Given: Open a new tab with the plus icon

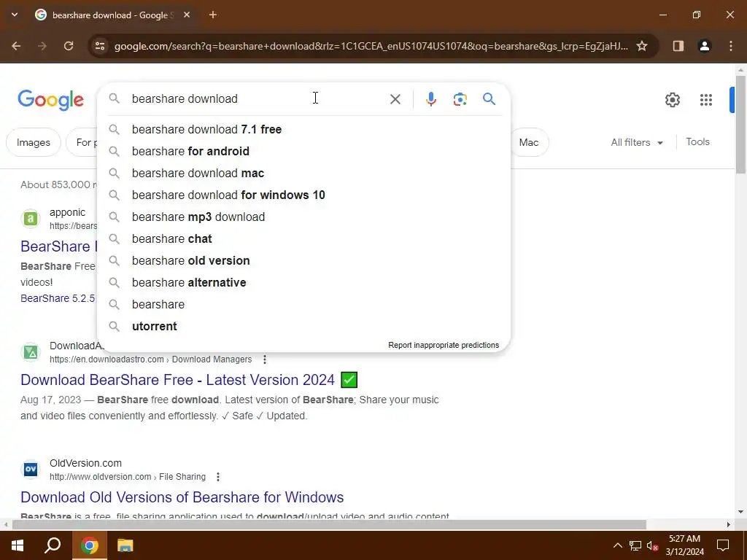Looking at the screenshot, I should [213, 15].
